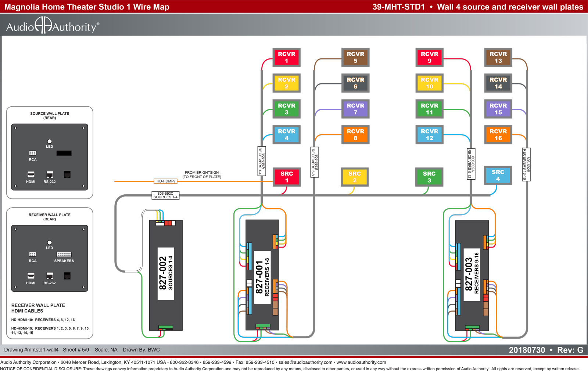Viewport: 588px width, 371px height.
Task: Click the 806-692B Receivers 13-16 cable label
Action: point(526,164)
